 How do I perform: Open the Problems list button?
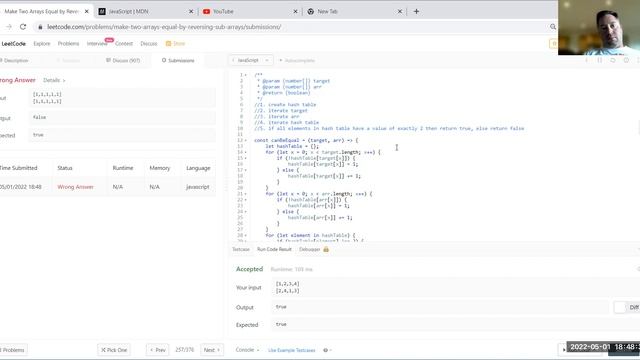(12, 350)
